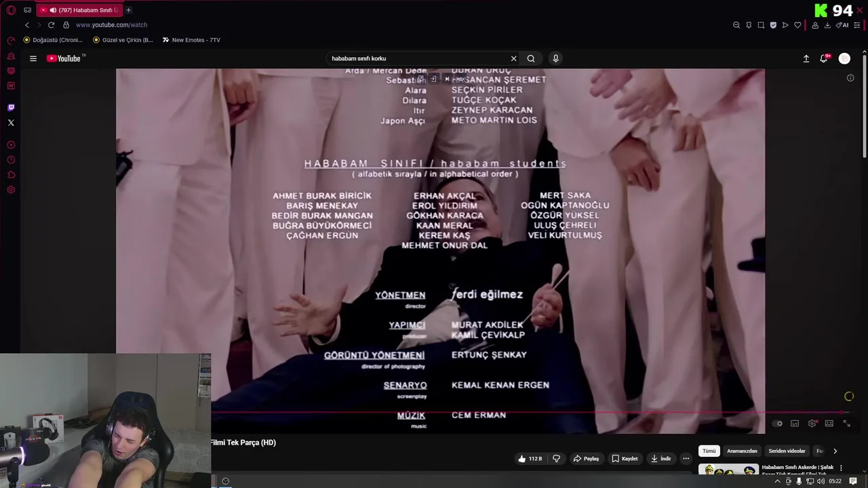Click the site security padlock icon

tap(66, 25)
